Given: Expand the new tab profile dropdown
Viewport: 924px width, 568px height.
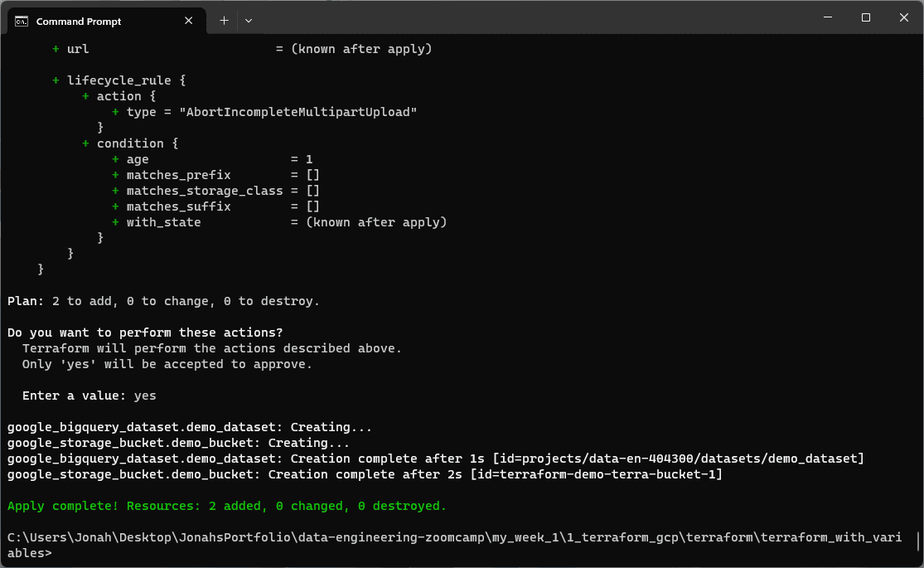Looking at the screenshot, I should [x=249, y=21].
